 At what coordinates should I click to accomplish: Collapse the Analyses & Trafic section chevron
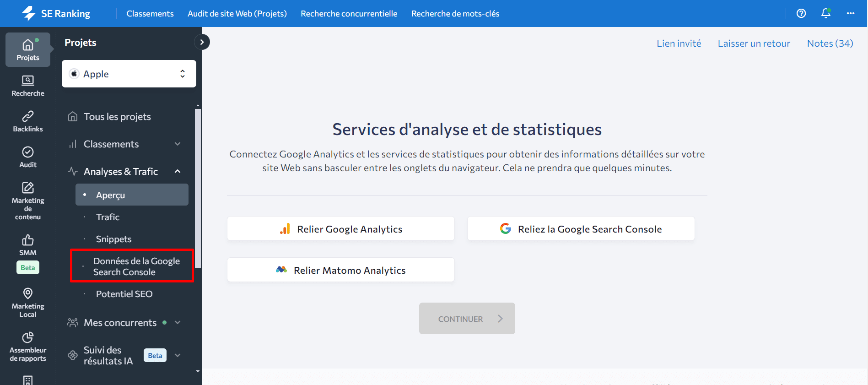[178, 172]
